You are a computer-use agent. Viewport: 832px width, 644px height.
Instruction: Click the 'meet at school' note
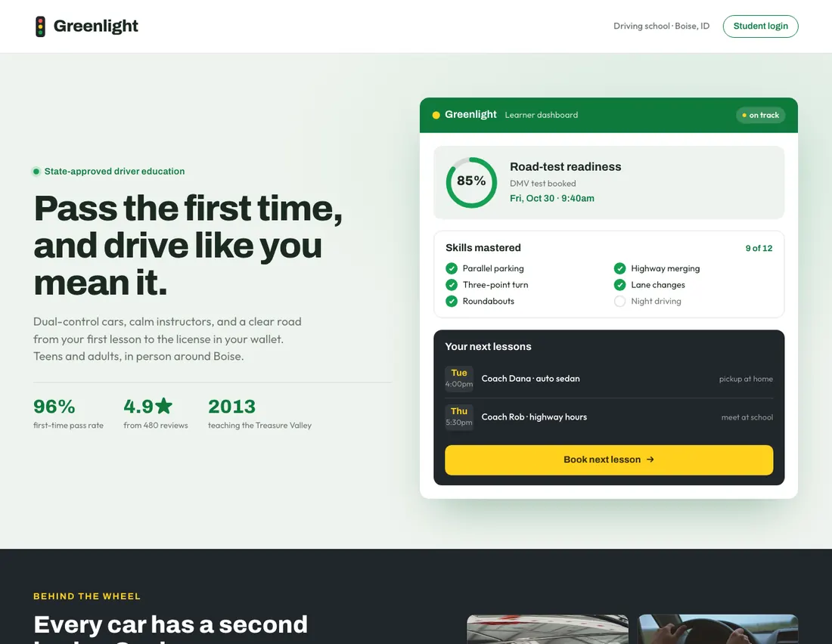(747, 417)
